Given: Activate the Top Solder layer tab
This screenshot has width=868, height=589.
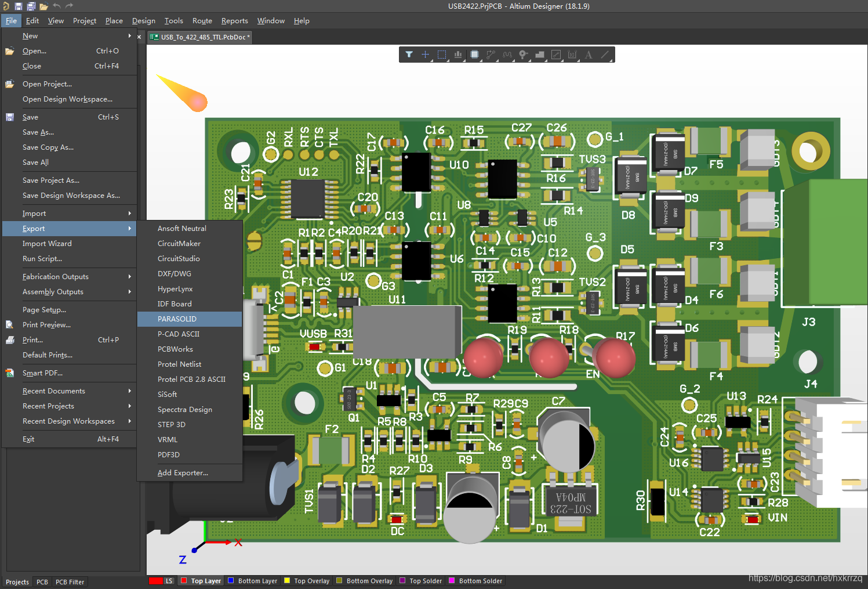Looking at the screenshot, I should click(x=421, y=581).
